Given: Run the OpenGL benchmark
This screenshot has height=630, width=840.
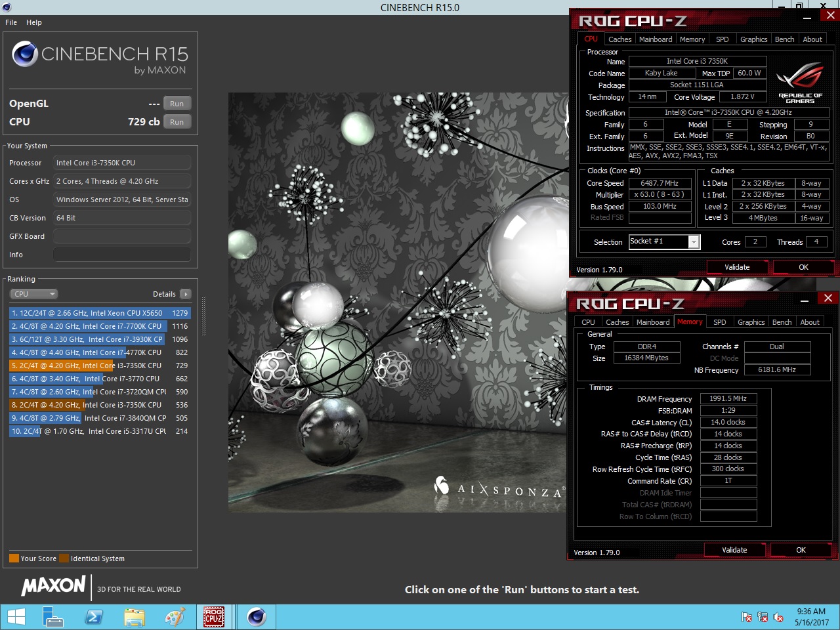Looking at the screenshot, I should click(177, 104).
